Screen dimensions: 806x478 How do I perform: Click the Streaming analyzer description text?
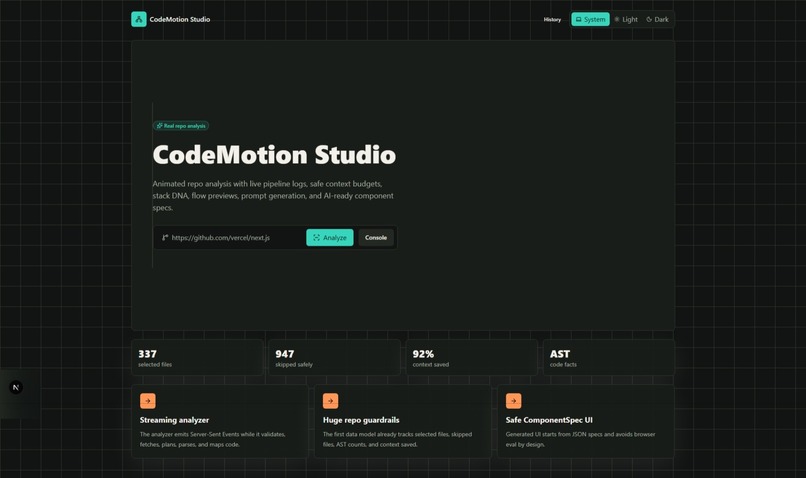click(213, 439)
